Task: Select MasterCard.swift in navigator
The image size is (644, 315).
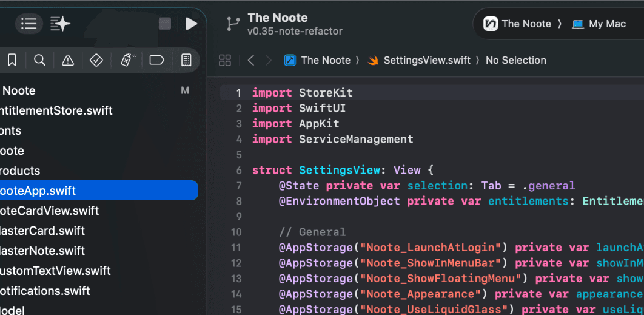Action: [99, 231]
